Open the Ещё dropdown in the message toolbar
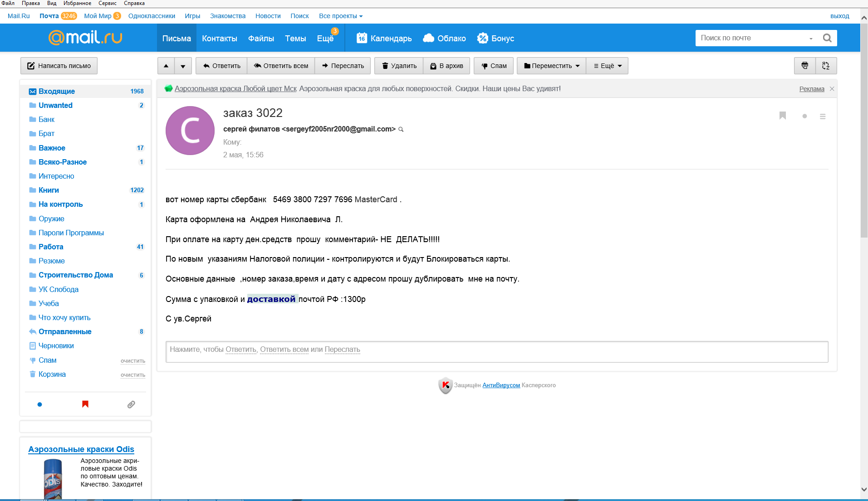 click(x=607, y=66)
